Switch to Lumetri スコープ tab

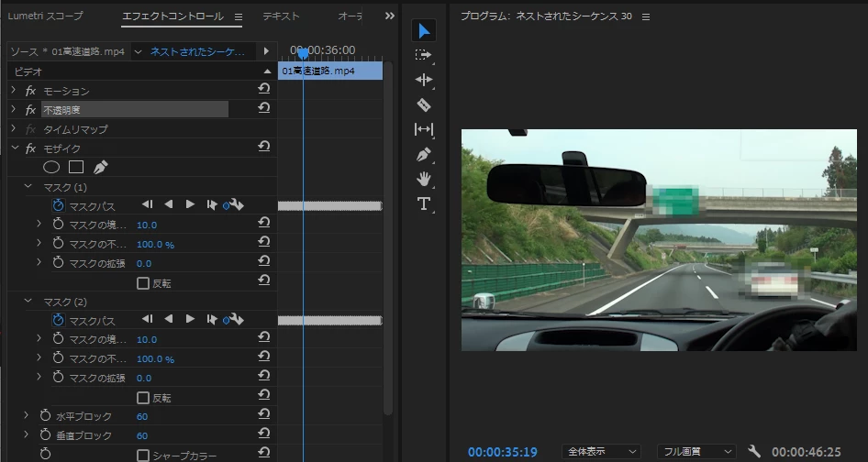45,16
